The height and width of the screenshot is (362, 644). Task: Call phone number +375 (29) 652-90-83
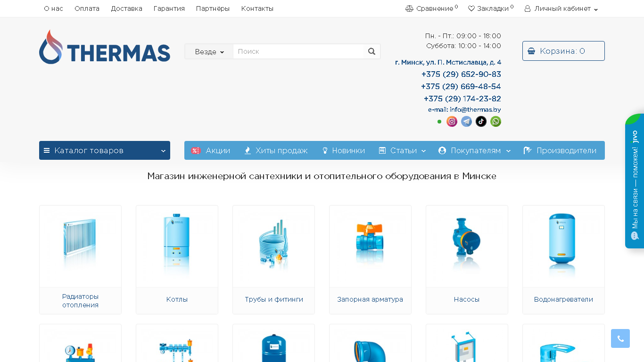point(461,74)
